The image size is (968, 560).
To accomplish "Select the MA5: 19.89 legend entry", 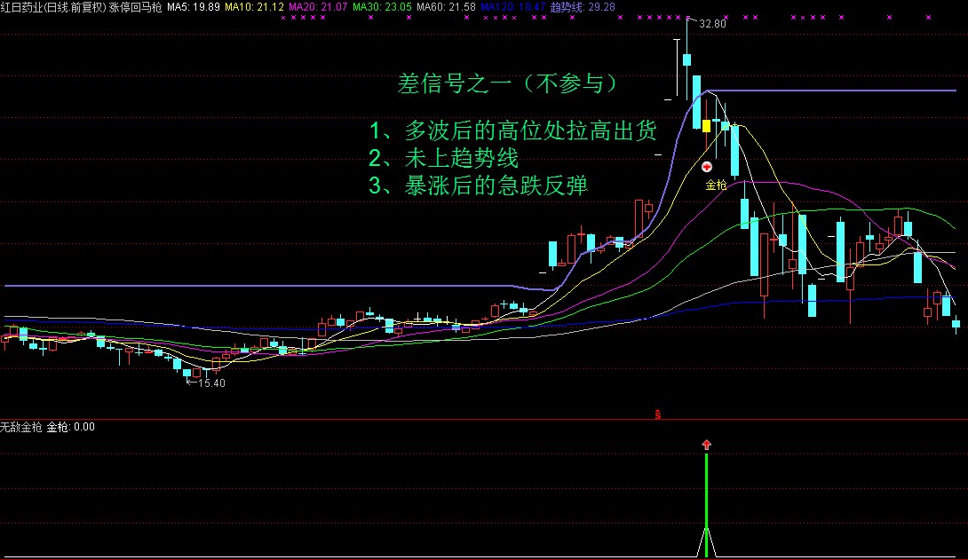I will pos(194,7).
